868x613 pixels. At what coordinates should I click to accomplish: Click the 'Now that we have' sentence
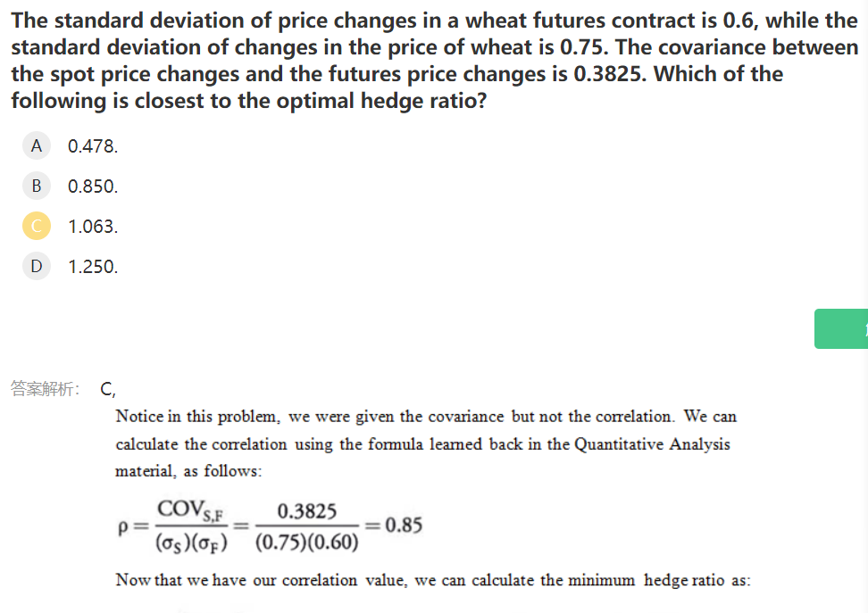tap(433, 580)
